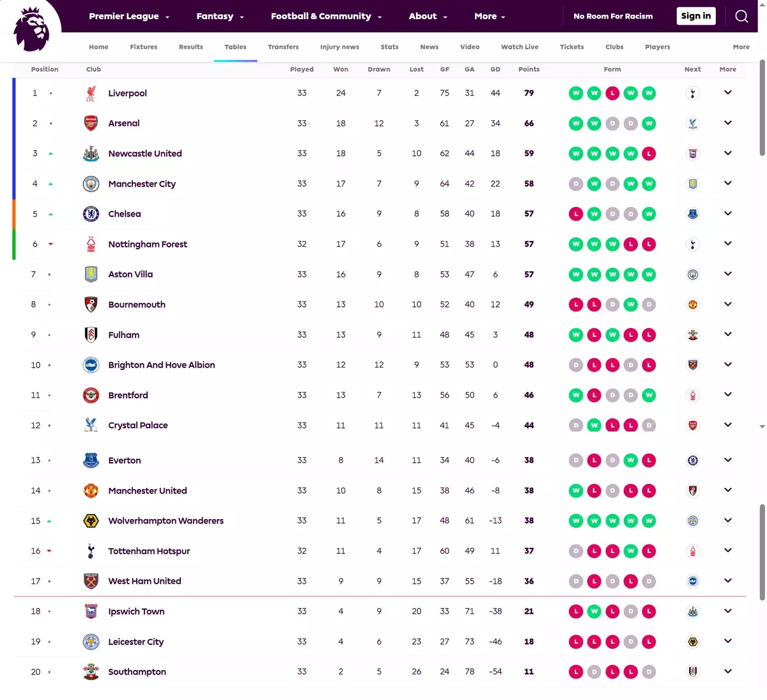Click Chelsea club crest

pos(91,214)
